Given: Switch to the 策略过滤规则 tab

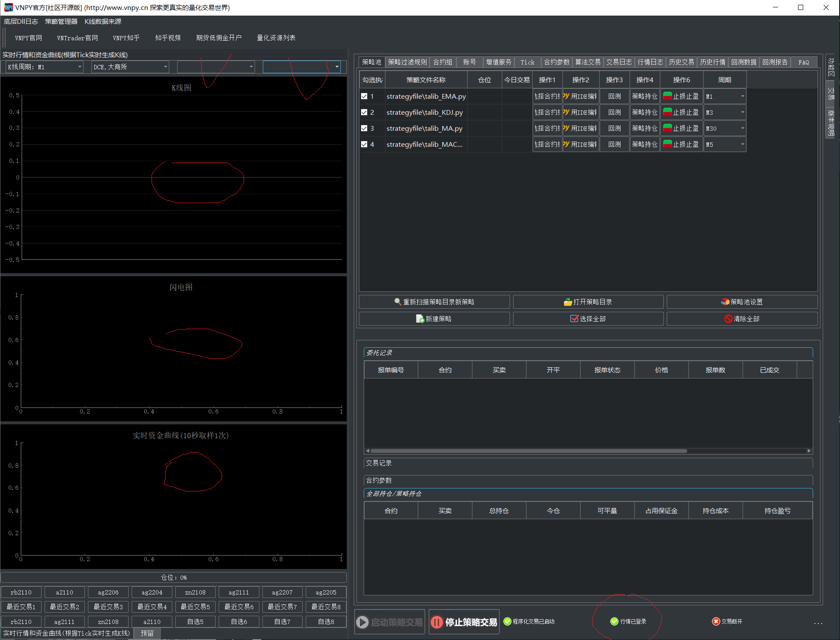Looking at the screenshot, I should [x=407, y=62].
